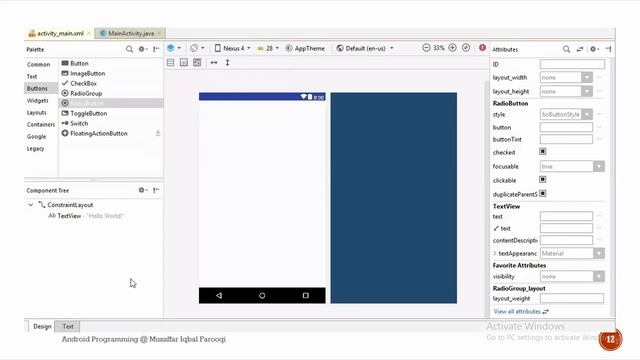Click the zoom-to-fit screen icon
Image resolution: width=640 pixels, height=360 pixels.
point(466,48)
